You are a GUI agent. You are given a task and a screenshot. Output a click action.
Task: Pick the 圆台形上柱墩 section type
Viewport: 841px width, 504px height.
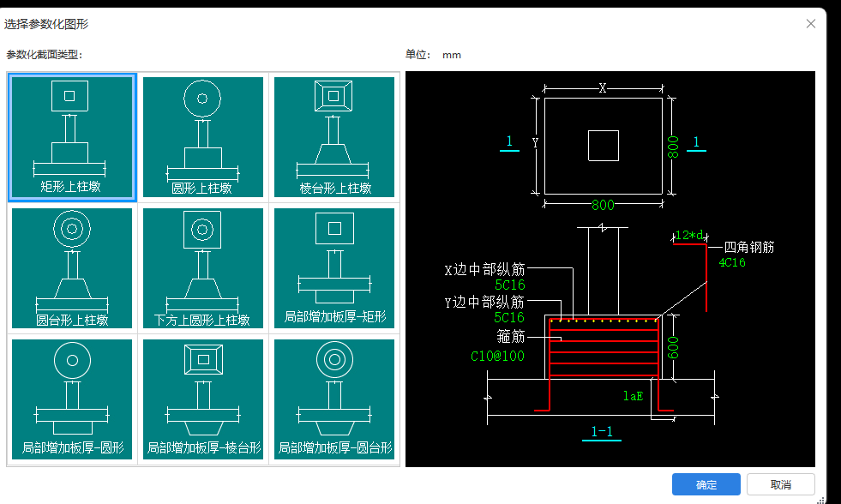click(72, 268)
